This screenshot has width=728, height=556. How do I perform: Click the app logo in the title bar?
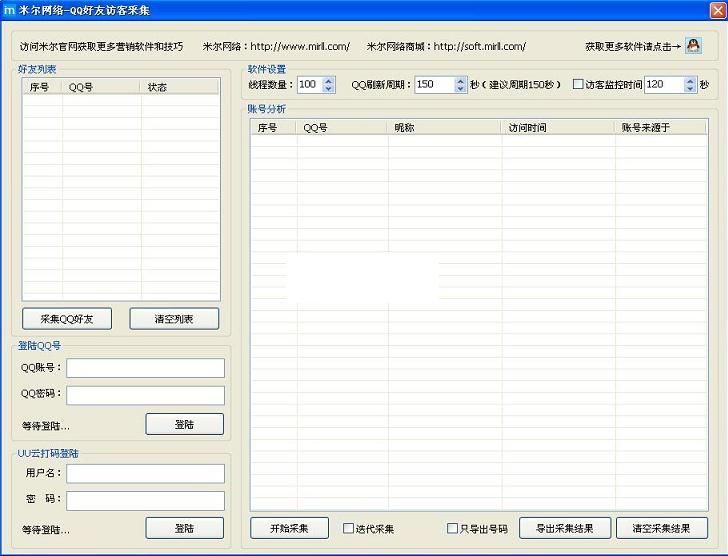click(x=10, y=9)
